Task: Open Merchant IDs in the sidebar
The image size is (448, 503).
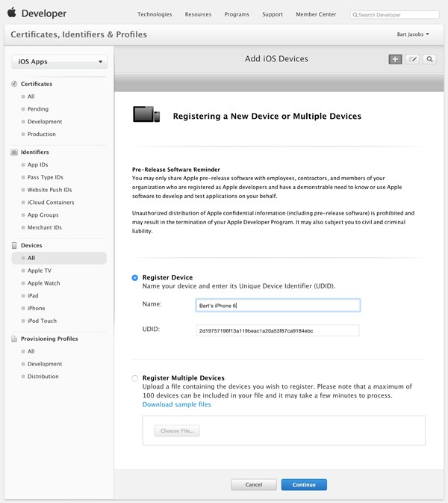Action: click(x=45, y=227)
